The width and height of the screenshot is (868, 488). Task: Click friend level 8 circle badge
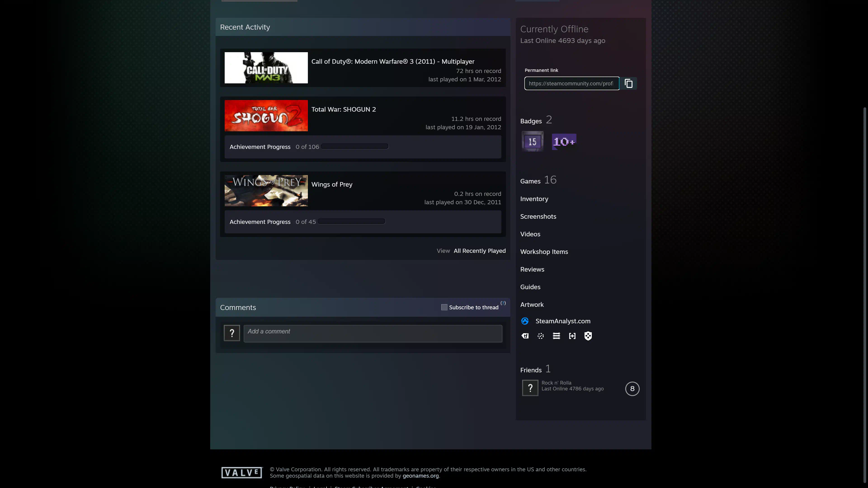(x=632, y=389)
